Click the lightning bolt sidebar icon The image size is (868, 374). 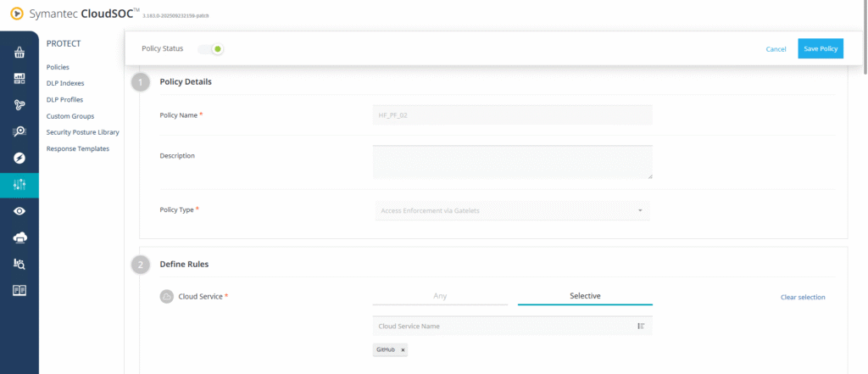pyautogui.click(x=19, y=158)
